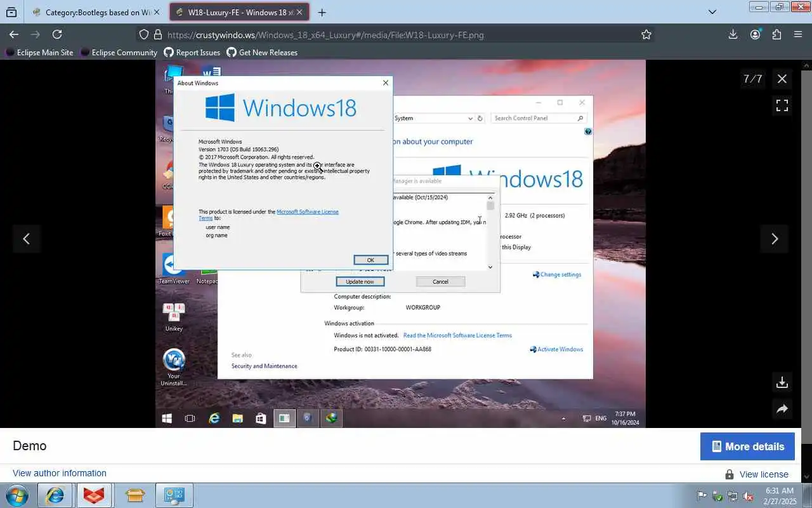The width and height of the screenshot is (812, 508).
Task: Go forward one page
Action: tap(36, 34)
